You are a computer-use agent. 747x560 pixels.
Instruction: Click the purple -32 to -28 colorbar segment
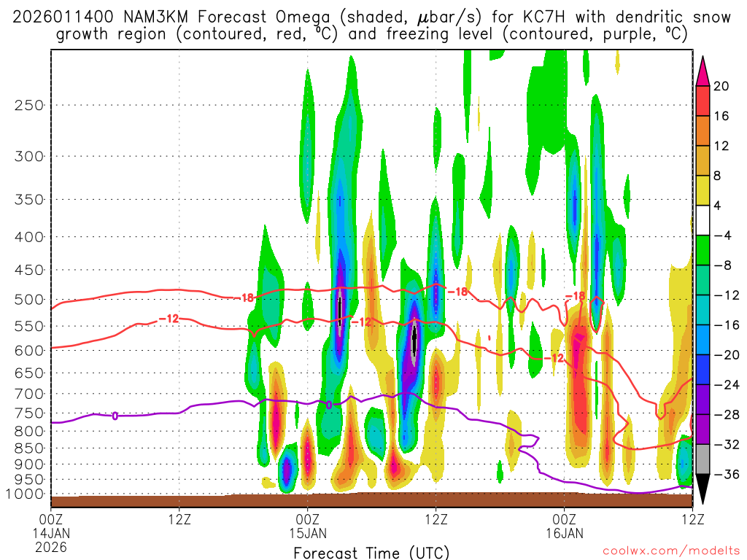coord(703,429)
